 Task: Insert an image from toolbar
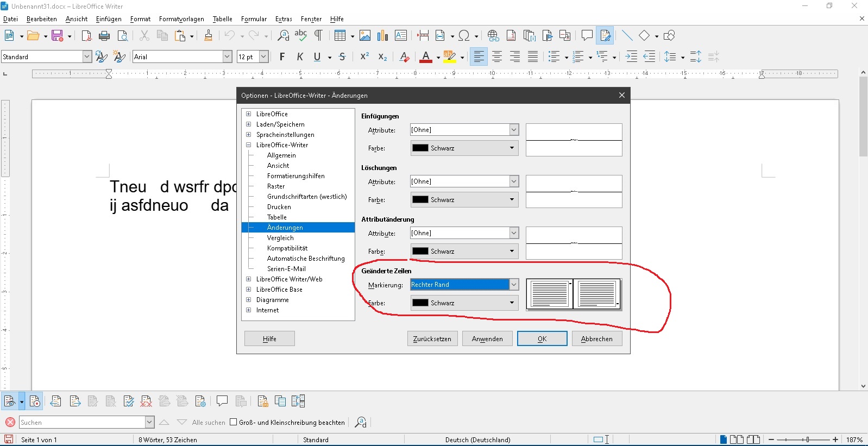tap(365, 36)
